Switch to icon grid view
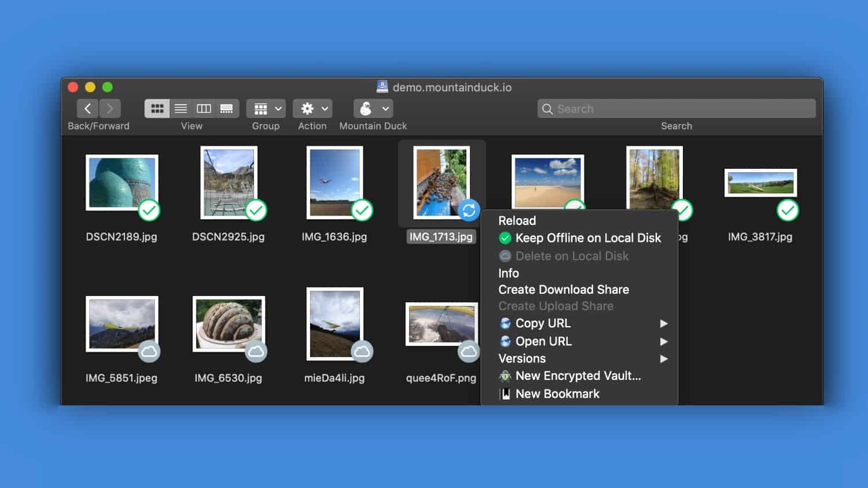Viewport: 868px width, 488px height. point(157,109)
